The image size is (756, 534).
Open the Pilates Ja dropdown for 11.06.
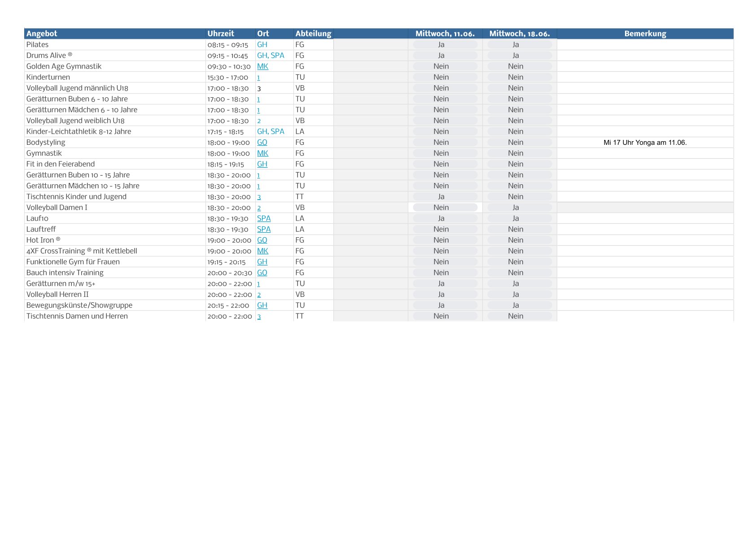point(445,44)
